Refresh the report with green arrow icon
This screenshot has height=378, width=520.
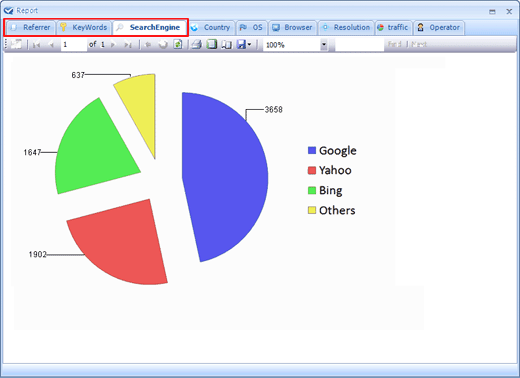click(178, 44)
